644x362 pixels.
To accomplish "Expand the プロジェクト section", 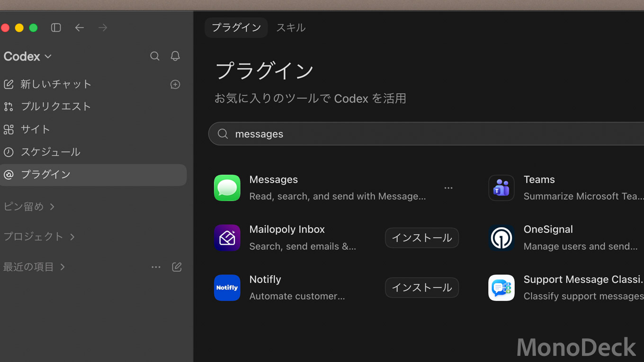I will (x=39, y=237).
